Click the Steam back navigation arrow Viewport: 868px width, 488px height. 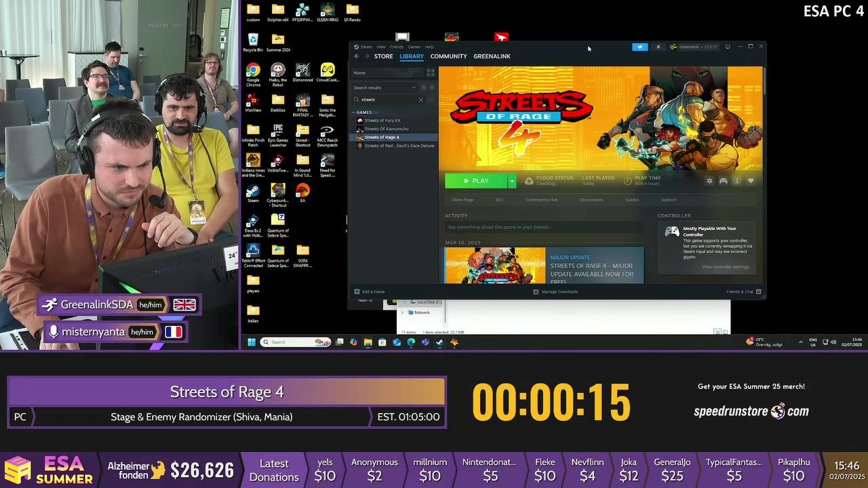357,56
